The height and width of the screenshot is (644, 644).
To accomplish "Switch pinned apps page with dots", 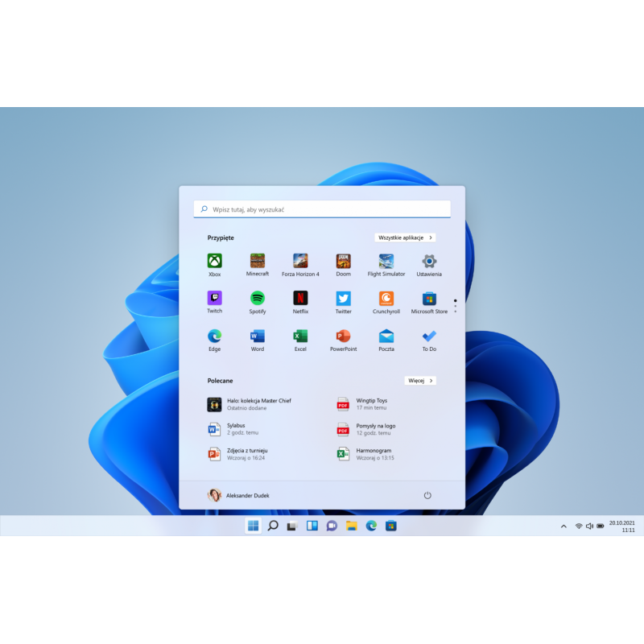I will pos(455,306).
